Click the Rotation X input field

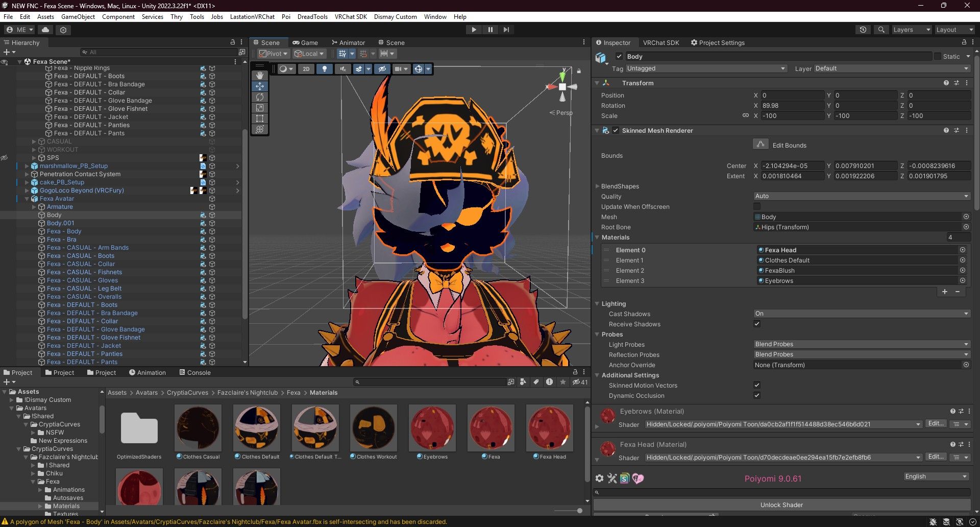pos(793,106)
